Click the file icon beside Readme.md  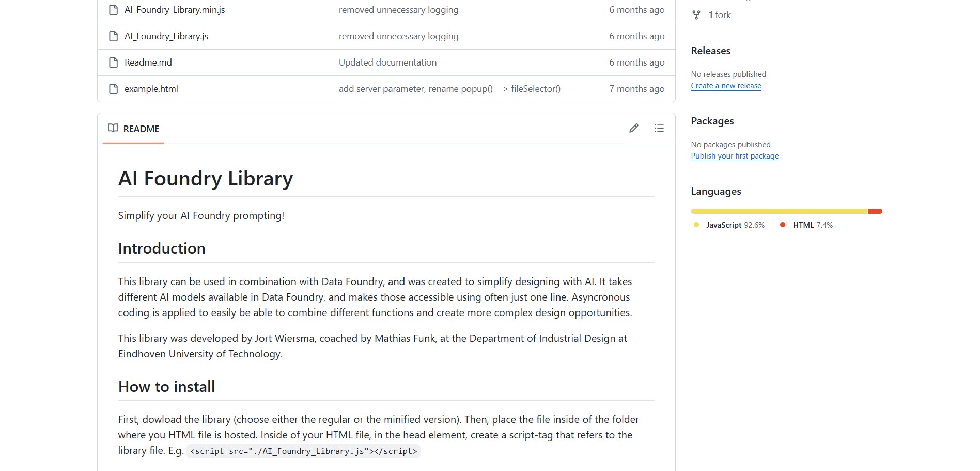tap(113, 62)
